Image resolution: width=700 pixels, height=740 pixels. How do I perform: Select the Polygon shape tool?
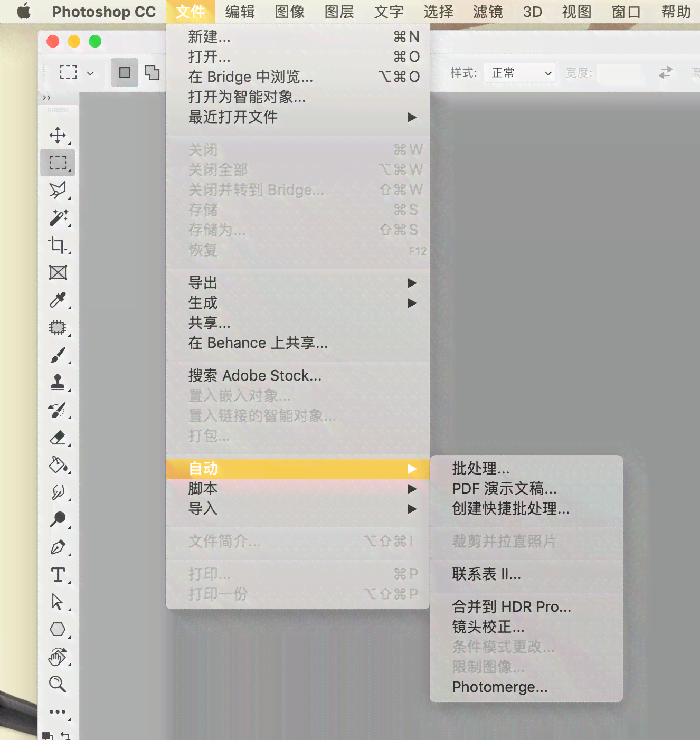click(58, 629)
